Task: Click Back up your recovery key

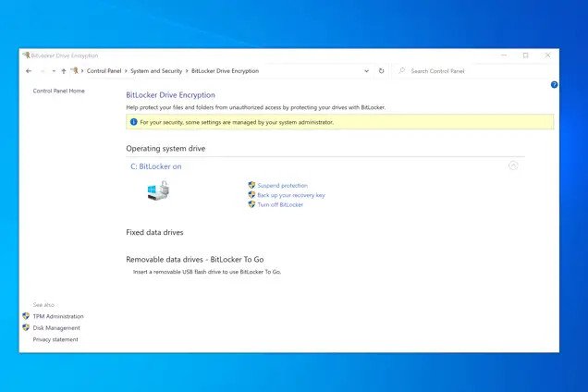Action: point(291,195)
